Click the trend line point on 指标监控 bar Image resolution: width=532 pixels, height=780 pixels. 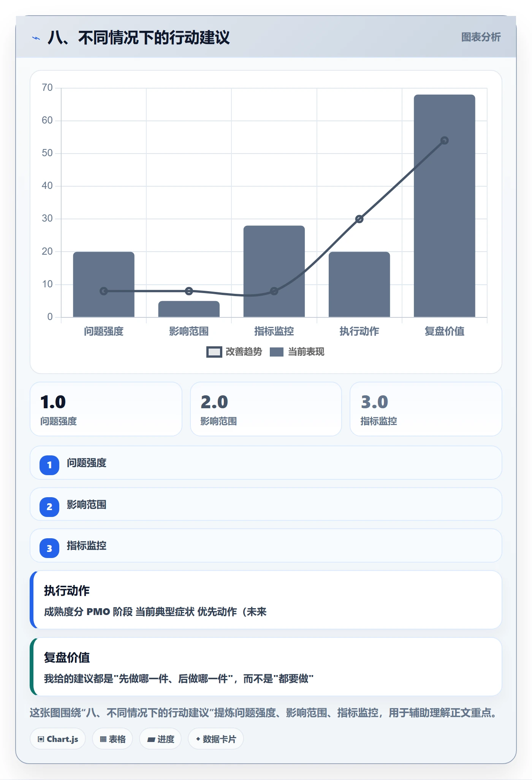pos(274,291)
